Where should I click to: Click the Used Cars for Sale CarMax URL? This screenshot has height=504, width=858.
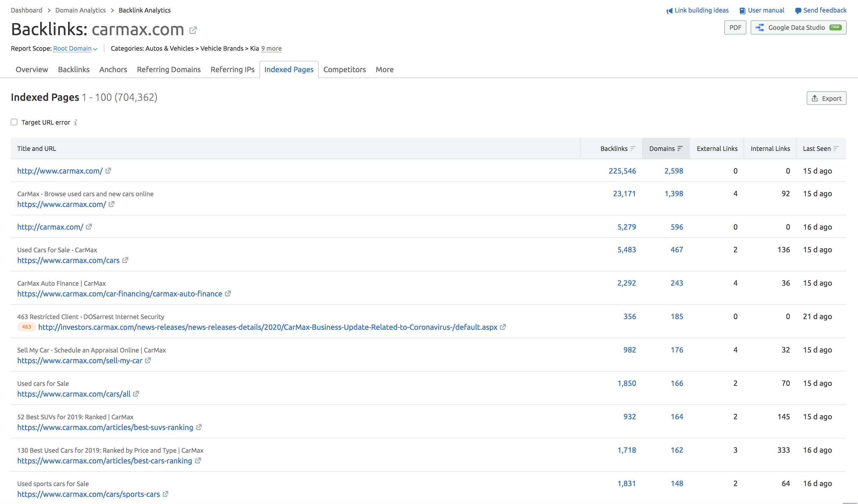68,260
